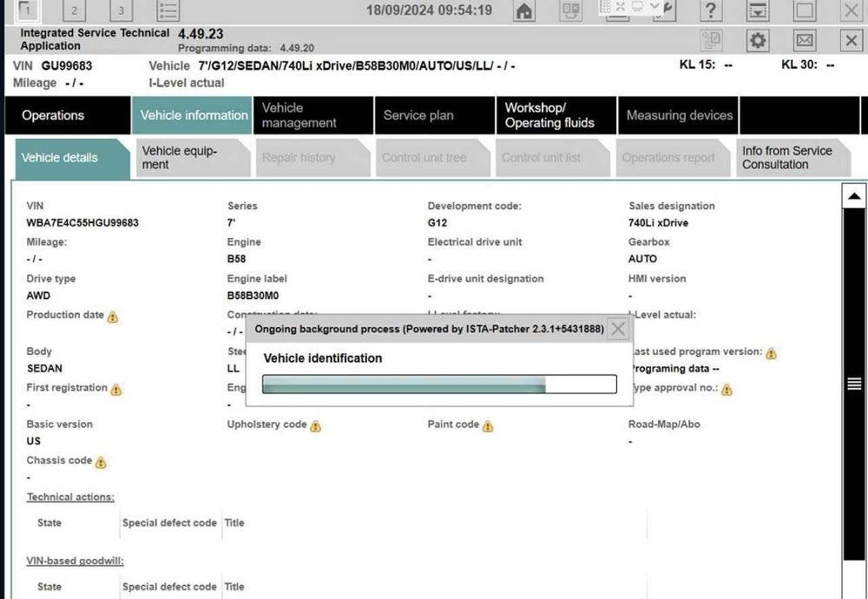Viewport: 868px width, 599px height.
Task: Open the settings gear icon
Action: [x=758, y=40]
